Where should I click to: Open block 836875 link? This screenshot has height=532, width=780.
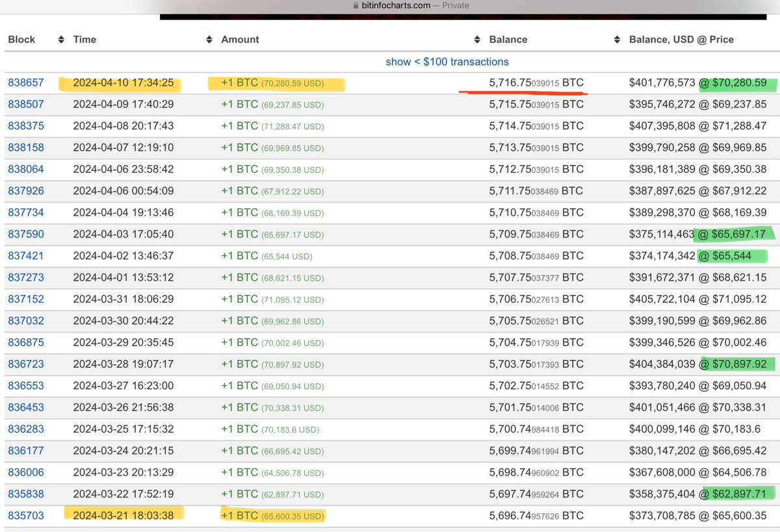point(26,342)
